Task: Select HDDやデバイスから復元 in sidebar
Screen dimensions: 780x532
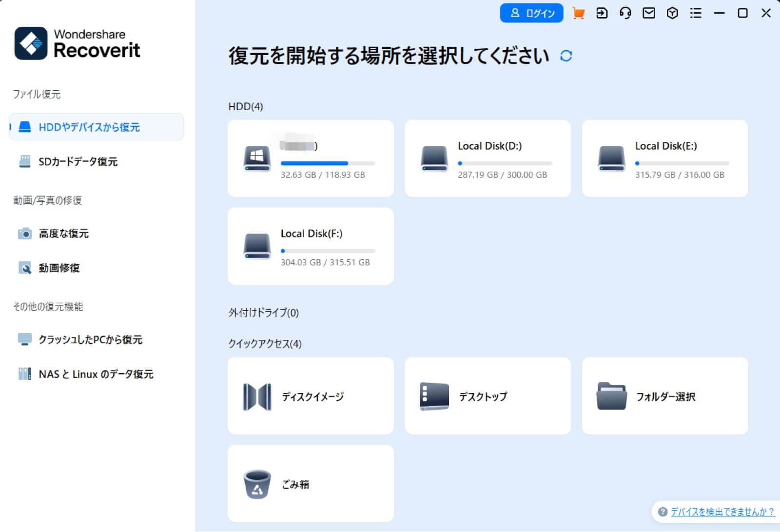Action: pos(97,127)
